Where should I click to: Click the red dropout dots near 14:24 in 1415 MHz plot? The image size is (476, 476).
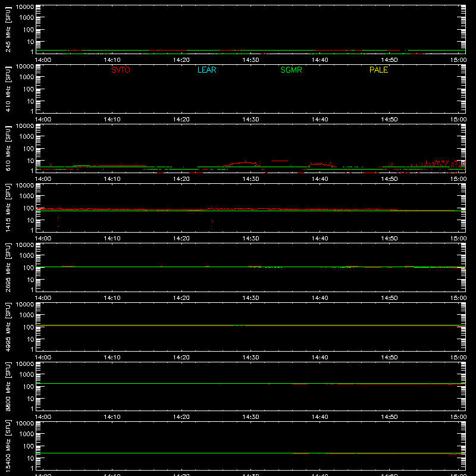point(212,225)
